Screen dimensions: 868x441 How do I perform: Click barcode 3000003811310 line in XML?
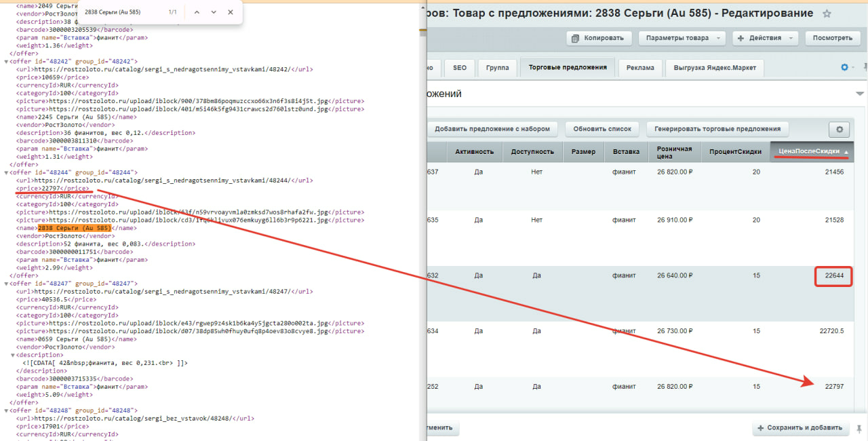(75, 140)
